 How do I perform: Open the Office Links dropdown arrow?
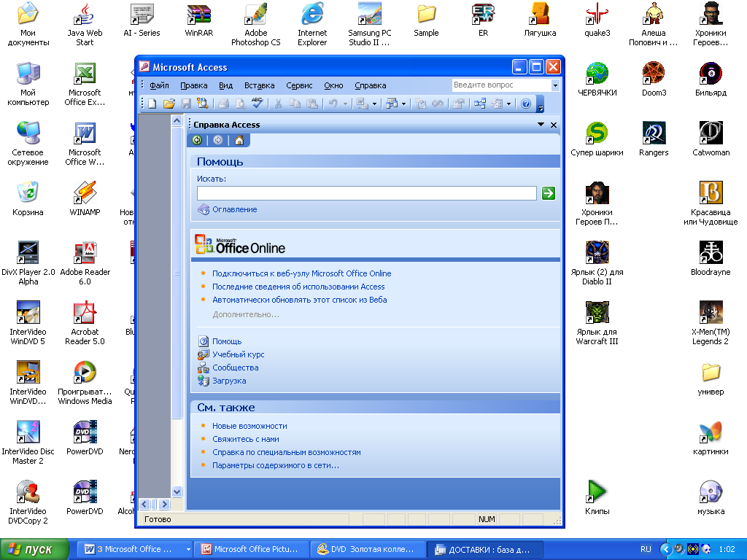(x=374, y=104)
